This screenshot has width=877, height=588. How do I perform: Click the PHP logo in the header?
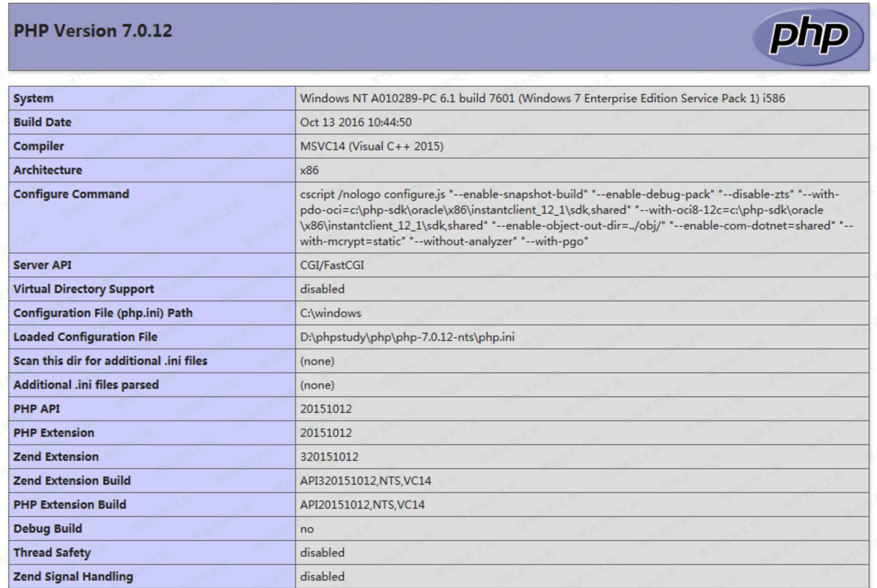[808, 37]
